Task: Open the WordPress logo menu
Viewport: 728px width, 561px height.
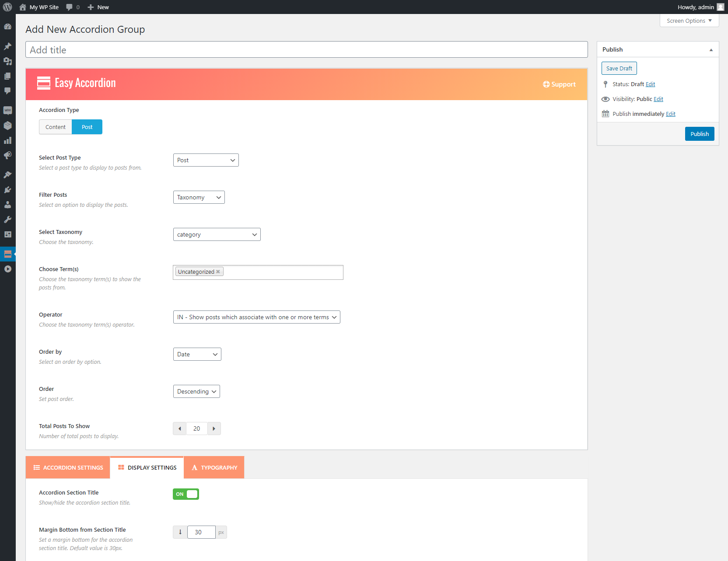Action: click(x=7, y=7)
